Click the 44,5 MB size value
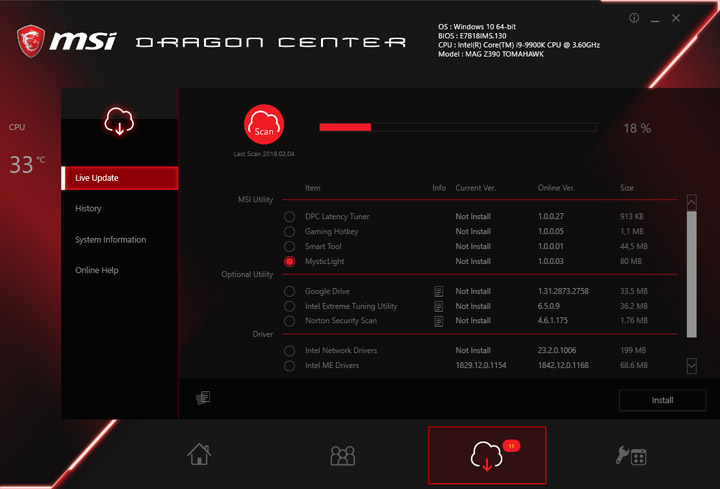The width and height of the screenshot is (720, 489). [x=634, y=246]
